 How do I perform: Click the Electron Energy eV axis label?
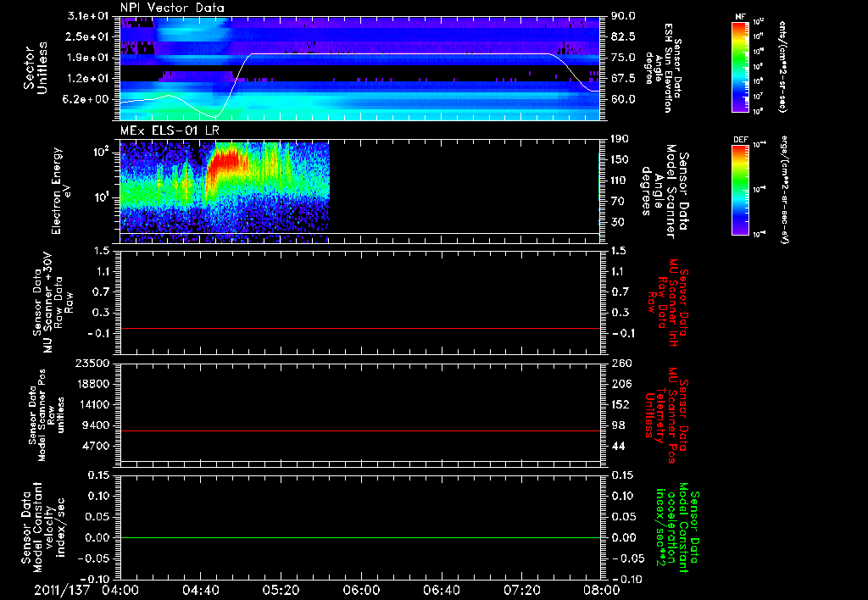(x=61, y=191)
